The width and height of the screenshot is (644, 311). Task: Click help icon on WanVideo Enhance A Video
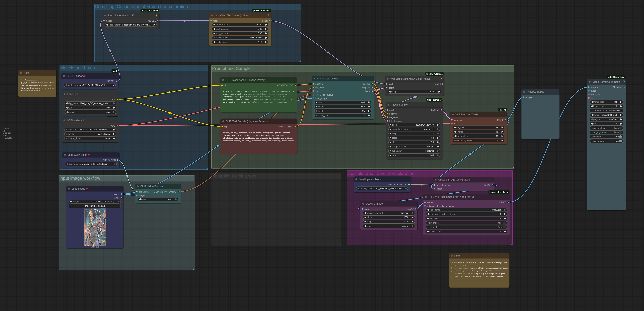pos(441,79)
